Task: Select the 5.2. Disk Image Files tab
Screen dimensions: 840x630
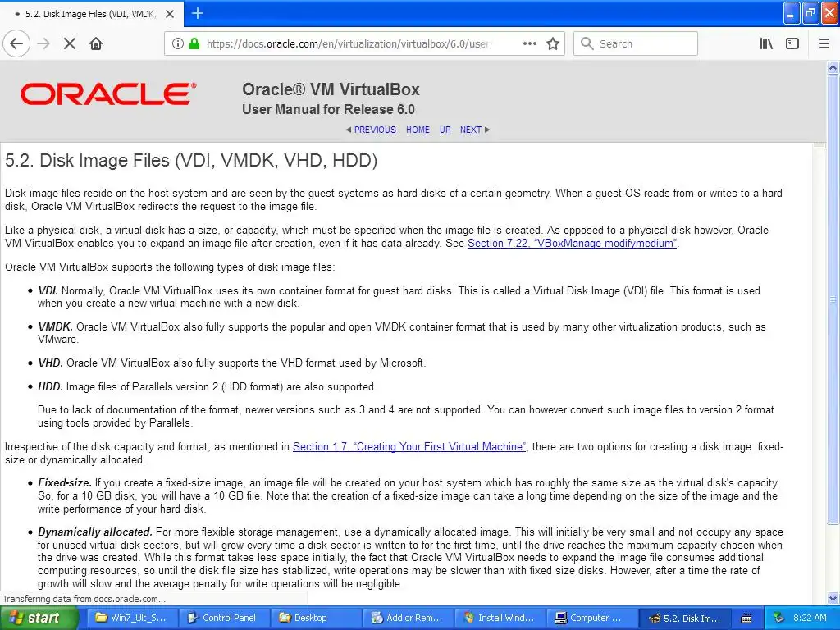Action: [92, 14]
